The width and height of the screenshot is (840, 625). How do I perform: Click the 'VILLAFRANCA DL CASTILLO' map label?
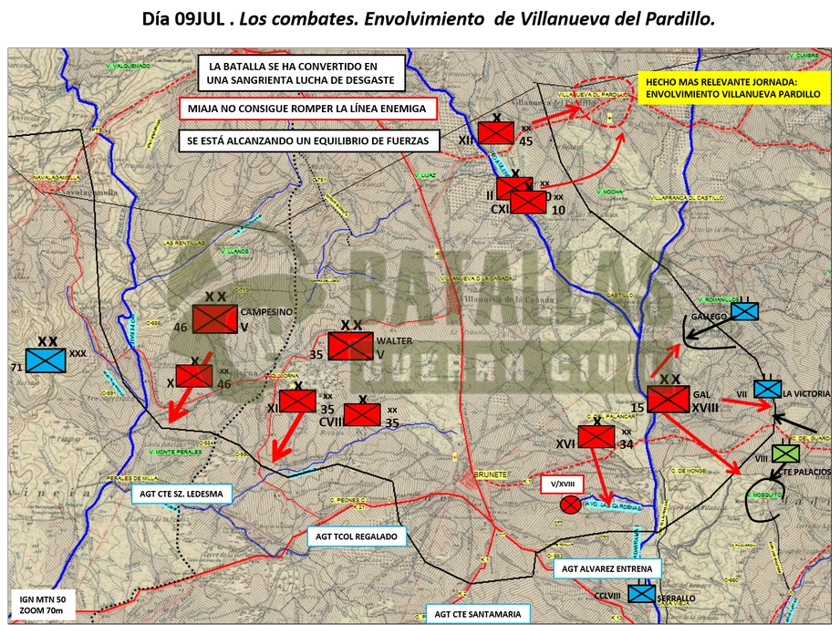[x=686, y=198]
